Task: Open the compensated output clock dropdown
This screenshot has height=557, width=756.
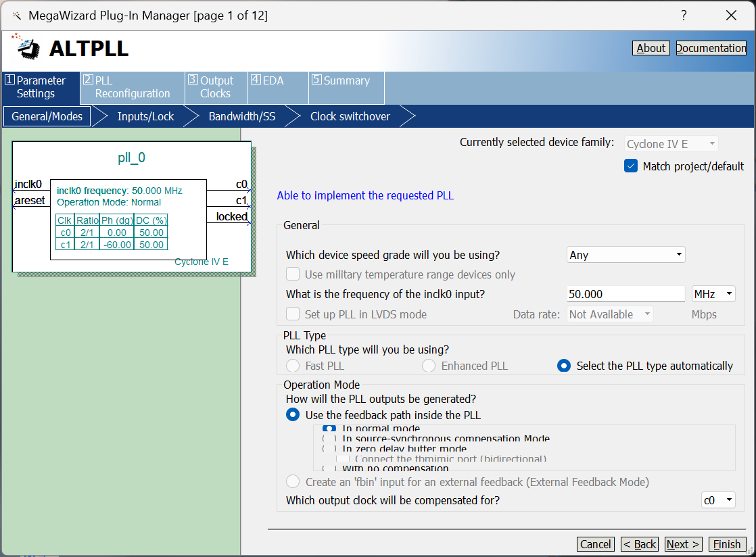Action: [718, 500]
